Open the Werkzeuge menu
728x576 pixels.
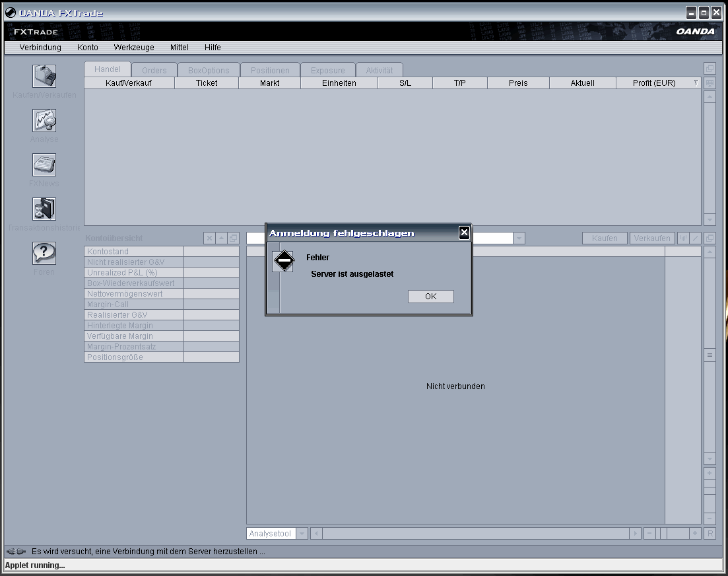click(134, 48)
